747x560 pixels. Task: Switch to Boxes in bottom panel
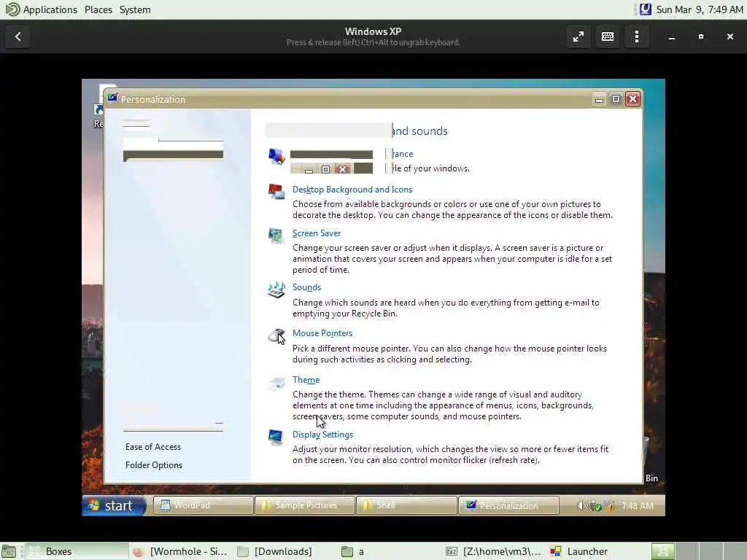[77, 551]
